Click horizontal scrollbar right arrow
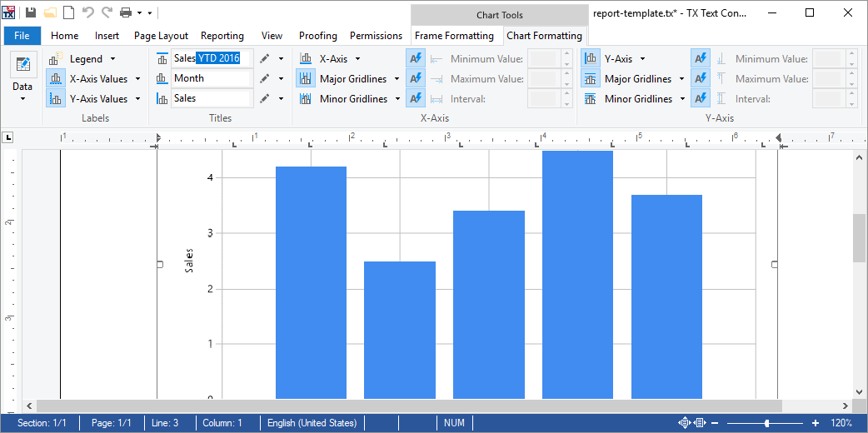868x433 pixels. pos(845,406)
